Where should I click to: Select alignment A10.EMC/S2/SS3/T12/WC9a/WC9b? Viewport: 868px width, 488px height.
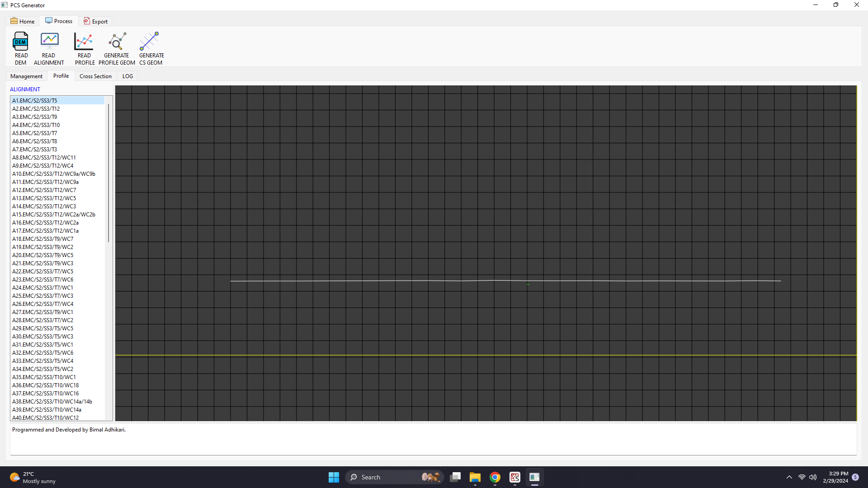53,174
